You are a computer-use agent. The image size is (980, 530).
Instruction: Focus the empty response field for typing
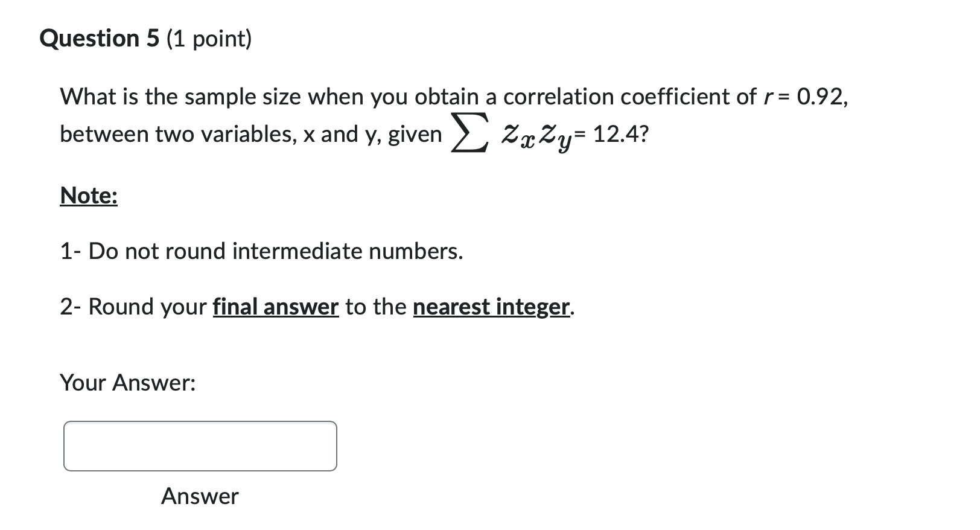(199, 446)
